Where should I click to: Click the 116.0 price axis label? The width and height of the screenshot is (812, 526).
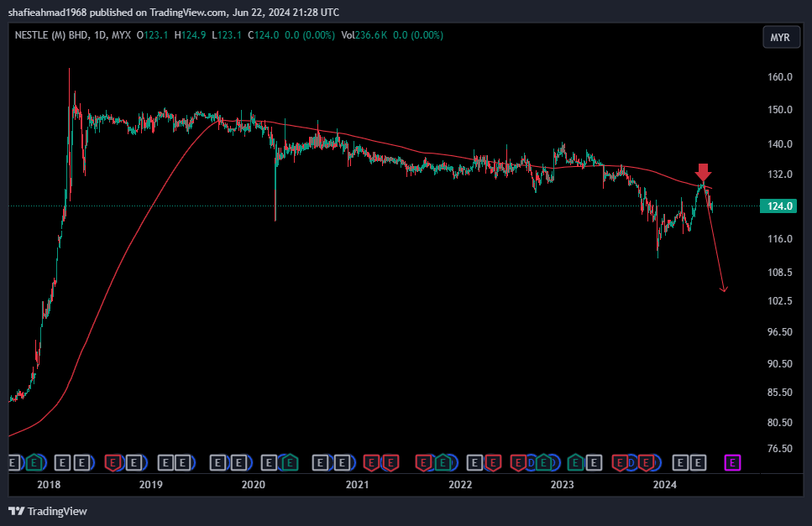(780, 239)
